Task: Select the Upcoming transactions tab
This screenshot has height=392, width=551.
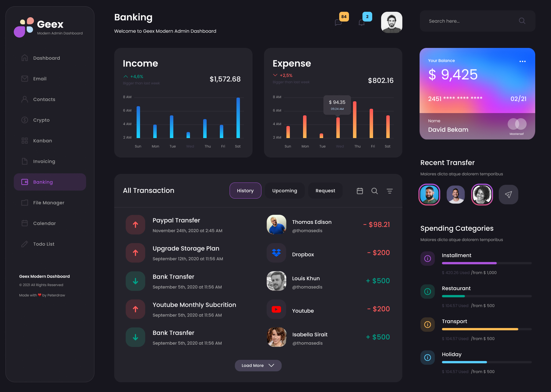Action: 285,191
